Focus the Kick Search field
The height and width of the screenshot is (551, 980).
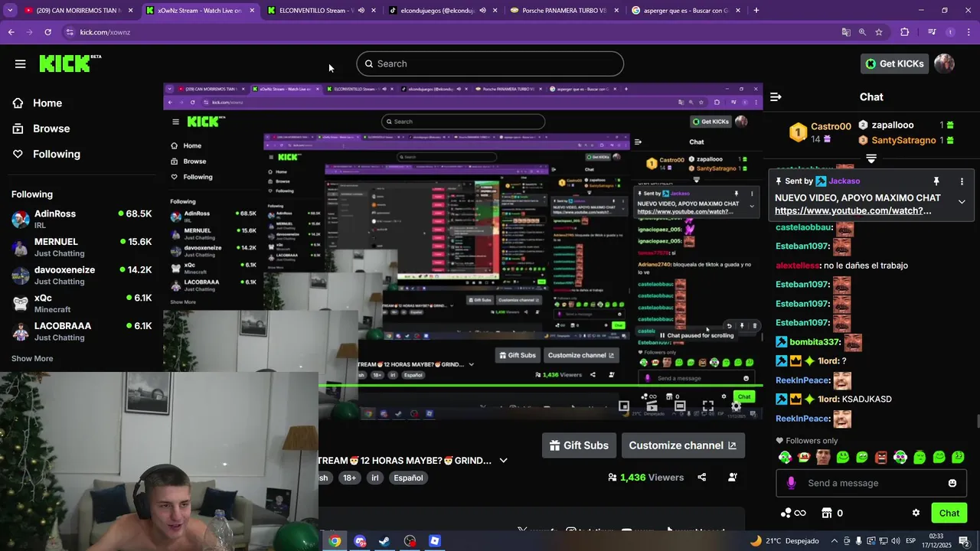click(490, 64)
